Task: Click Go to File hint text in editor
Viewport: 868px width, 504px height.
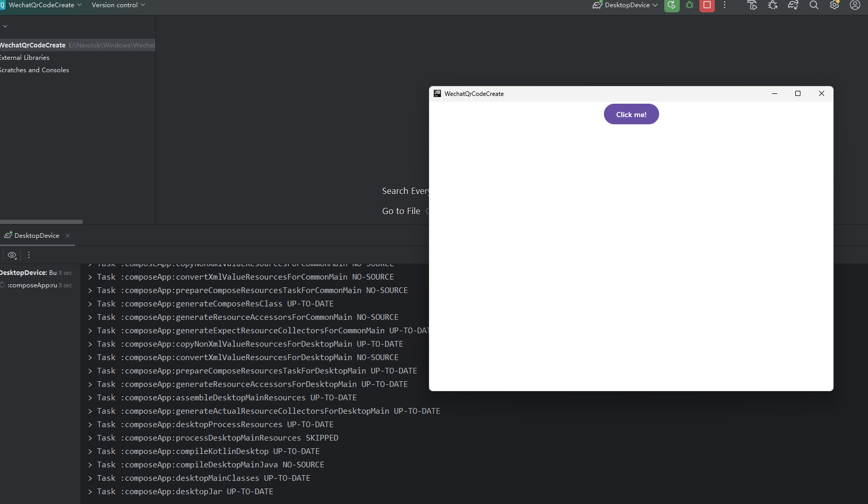Action: click(401, 211)
